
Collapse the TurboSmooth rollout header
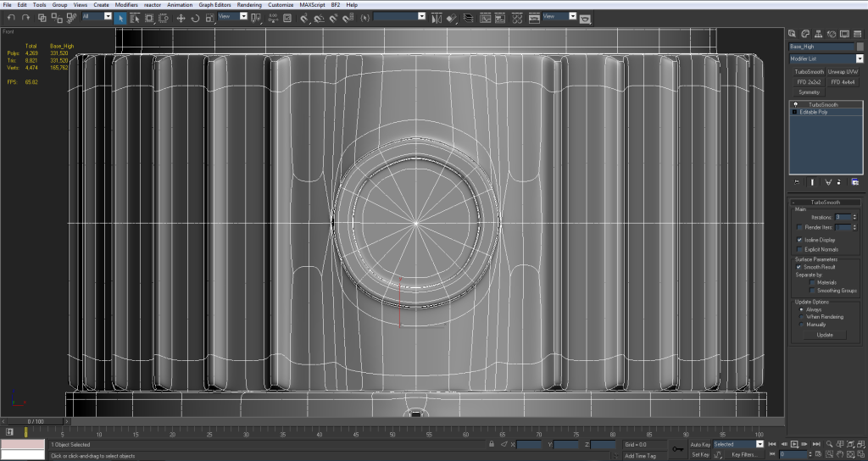(824, 203)
